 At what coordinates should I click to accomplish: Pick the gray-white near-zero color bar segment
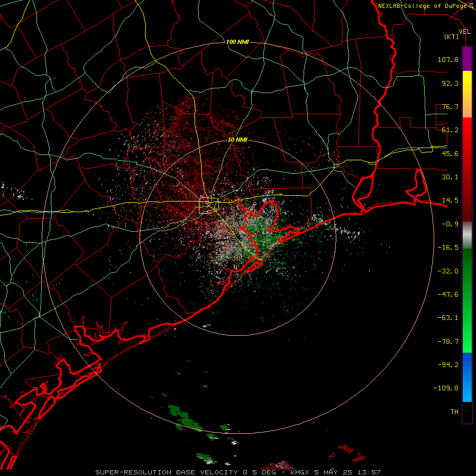pyautogui.click(x=467, y=235)
